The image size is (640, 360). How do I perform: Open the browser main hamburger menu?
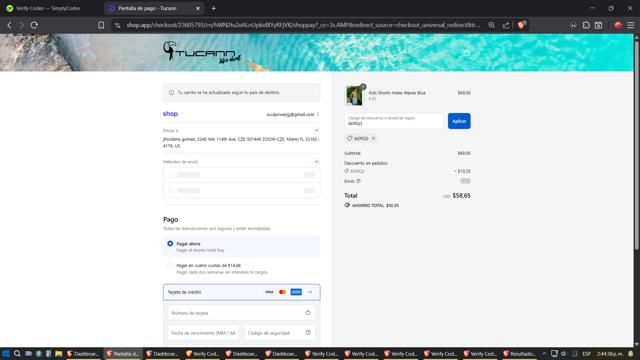[x=631, y=25]
